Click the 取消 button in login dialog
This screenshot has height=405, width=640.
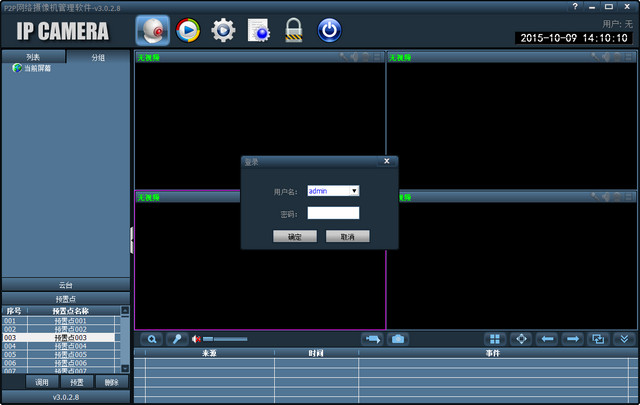tap(347, 237)
